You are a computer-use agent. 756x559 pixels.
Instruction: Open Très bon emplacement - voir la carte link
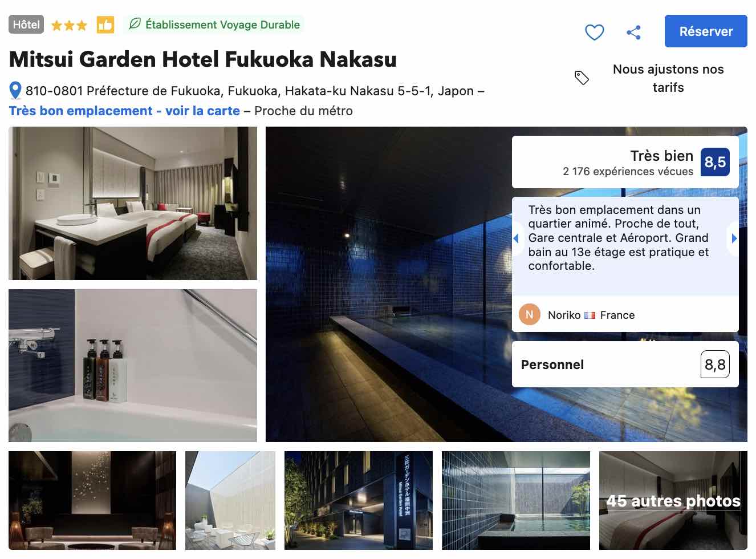tap(124, 111)
